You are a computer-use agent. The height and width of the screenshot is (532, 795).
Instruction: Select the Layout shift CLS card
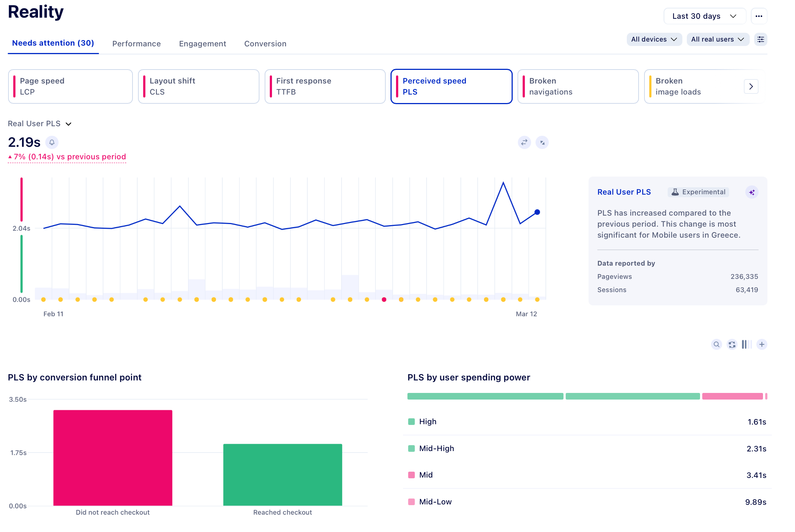coord(199,86)
